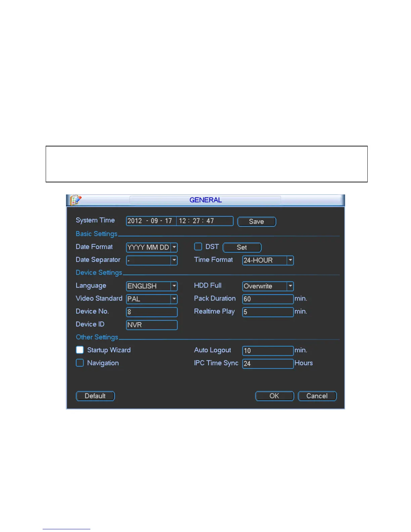This screenshot has height=532, width=411.
Task: Click the Cancel button
Action: (x=317, y=396)
